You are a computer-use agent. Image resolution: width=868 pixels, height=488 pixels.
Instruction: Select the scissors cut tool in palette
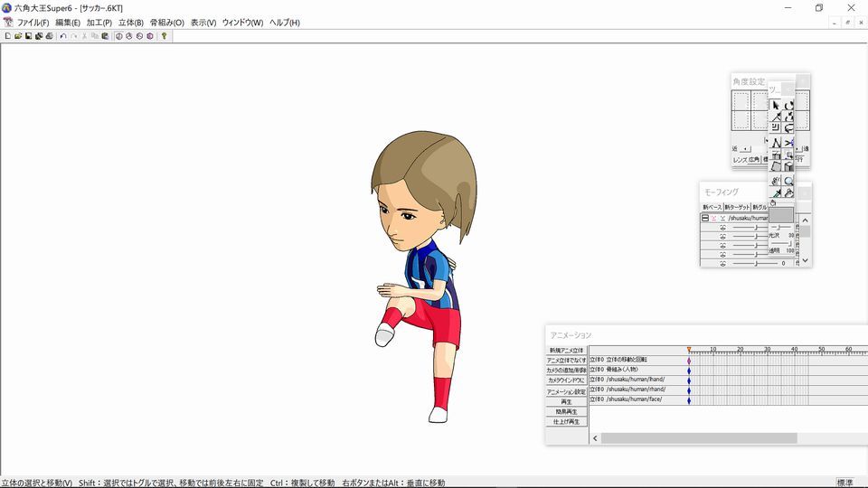point(788,142)
